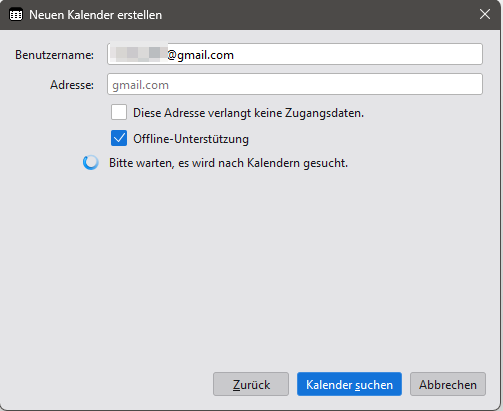The width and height of the screenshot is (503, 411).
Task: Click the Kalender suchen button
Action: point(349,384)
